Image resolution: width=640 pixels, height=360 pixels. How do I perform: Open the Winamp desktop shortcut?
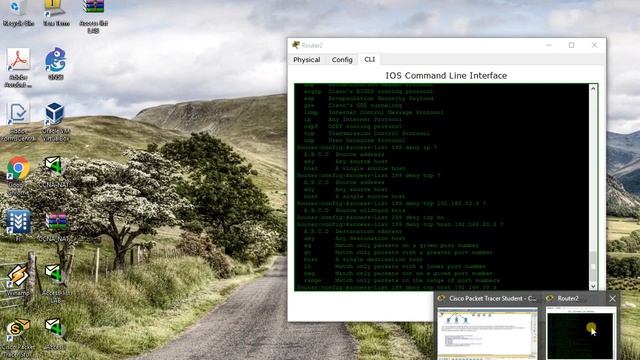(x=18, y=279)
